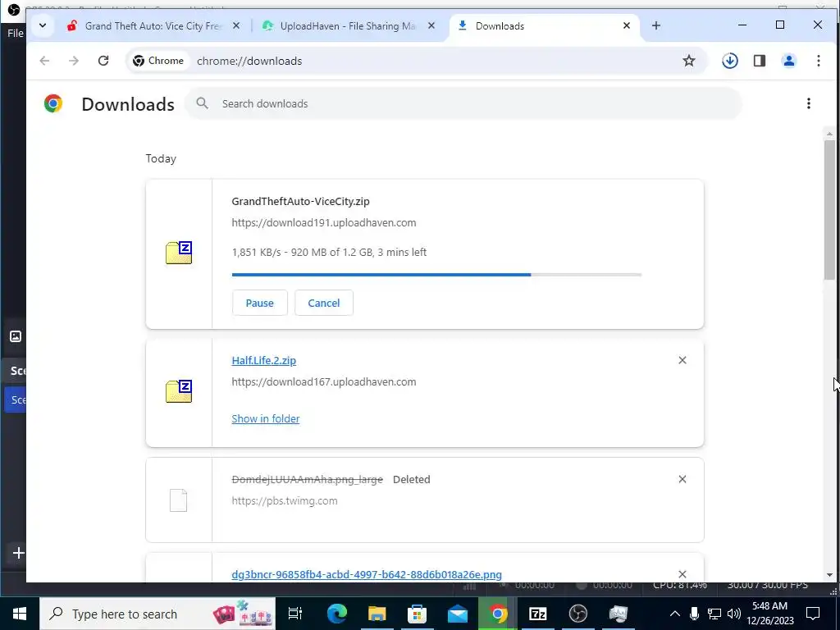The image size is (840, 630).
Task: Open the taskbar clock showing 5:48 AM
Action: pyautogui.click(x=769, y=614)
